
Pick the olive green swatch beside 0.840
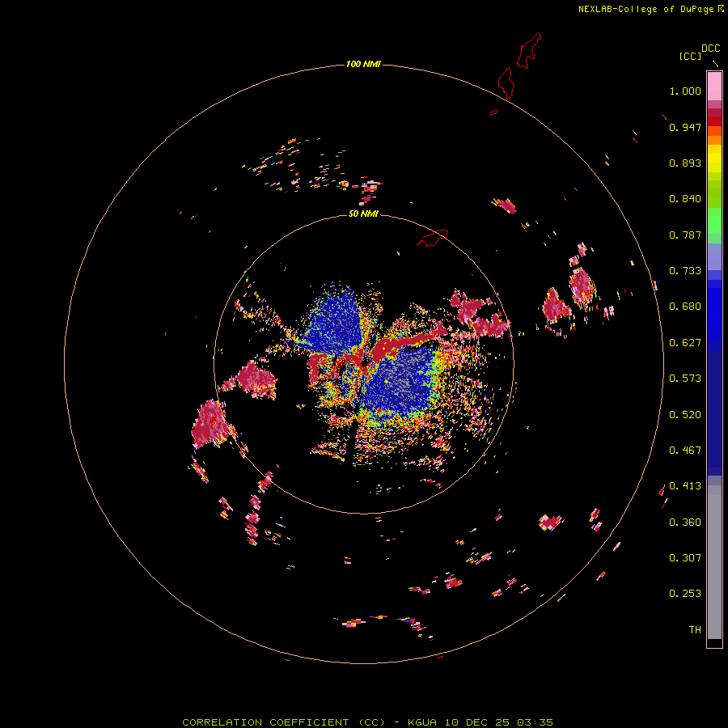[x=714, y=193]
